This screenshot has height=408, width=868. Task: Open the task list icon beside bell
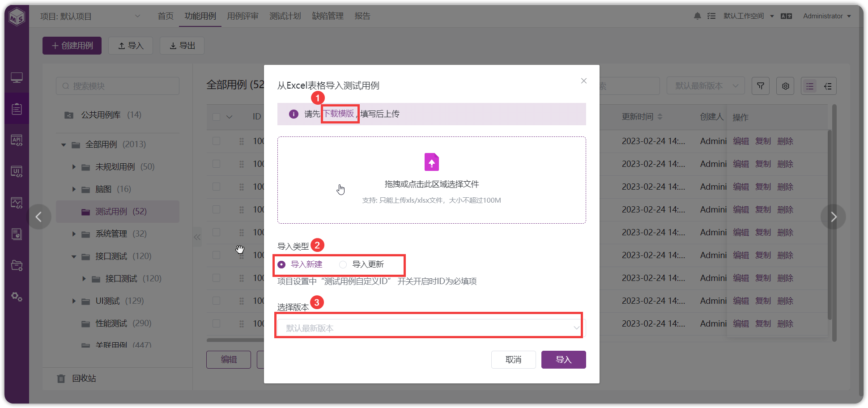click(711, 16)
